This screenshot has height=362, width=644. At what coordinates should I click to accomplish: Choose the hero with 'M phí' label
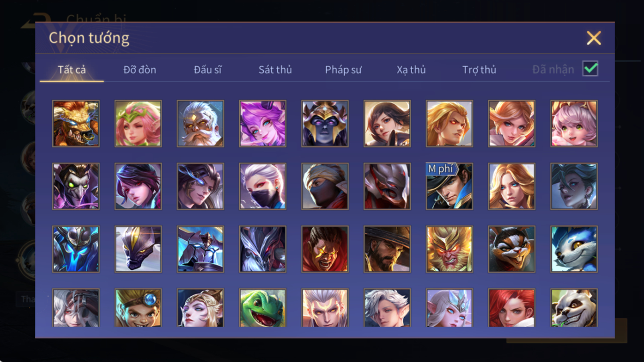point(449,187)
